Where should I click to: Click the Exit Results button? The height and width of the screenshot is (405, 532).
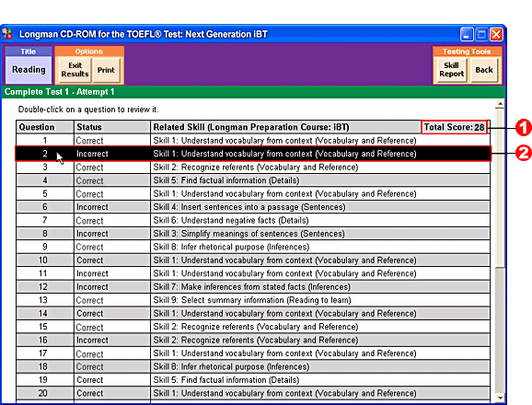tap(75, 70)
